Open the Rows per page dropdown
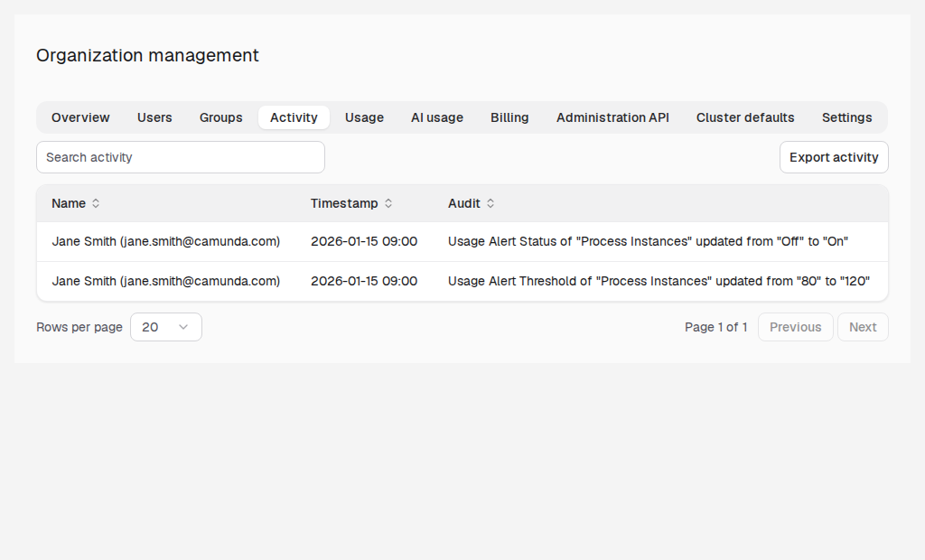The height and width of the screenshot is (560, 925). pyautogui.click(x=166, y=327)
